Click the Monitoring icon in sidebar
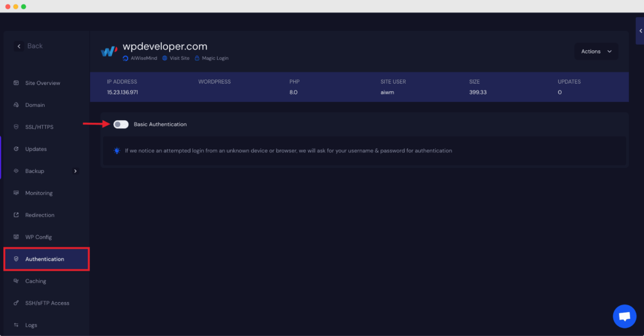 point(16,193)
